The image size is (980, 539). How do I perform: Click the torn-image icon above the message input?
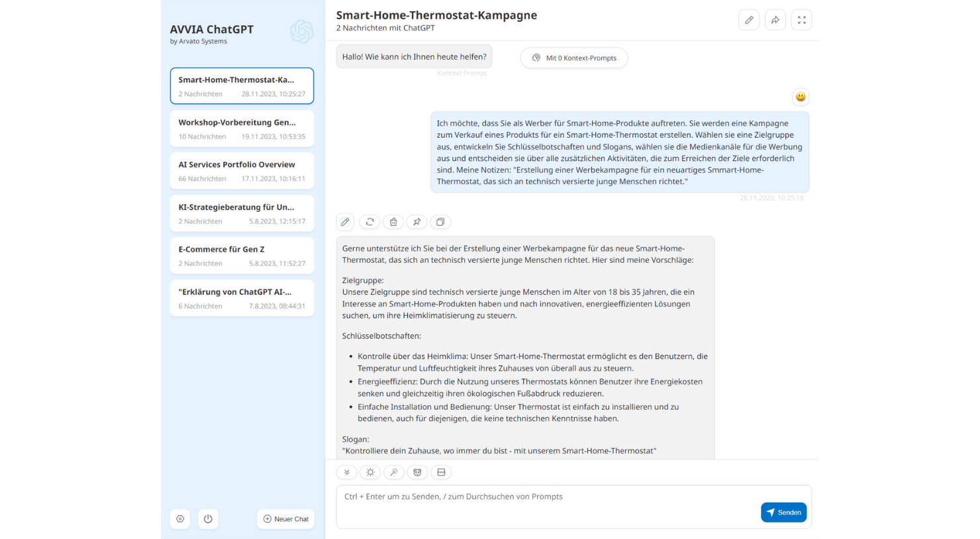pos(441,472)
